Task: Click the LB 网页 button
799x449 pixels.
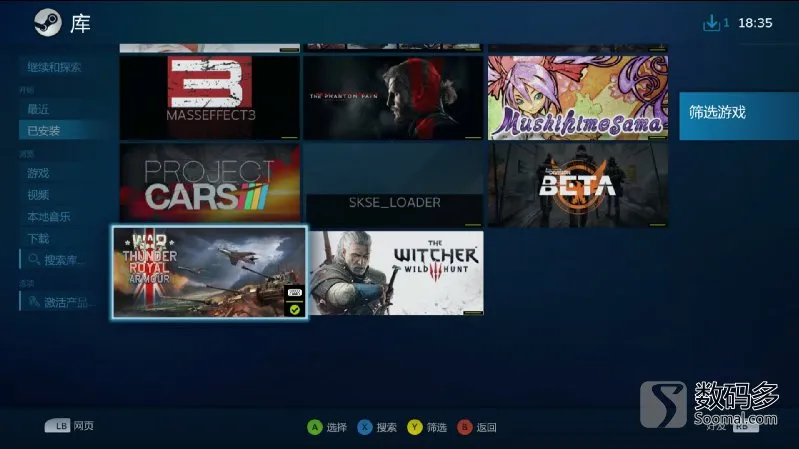Action: 69,426
